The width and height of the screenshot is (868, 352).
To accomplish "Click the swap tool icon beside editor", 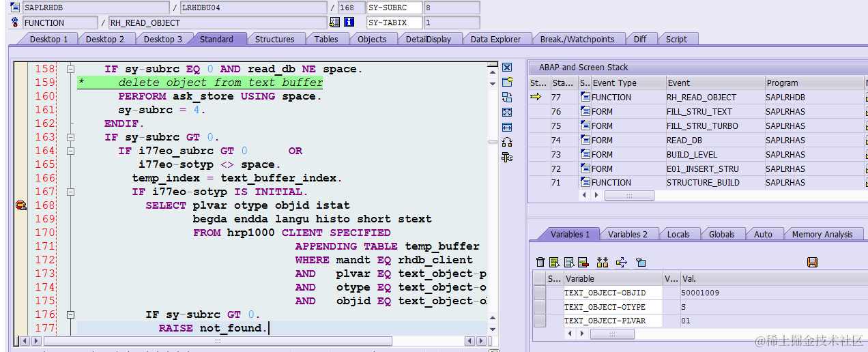I will pos(507,98).
